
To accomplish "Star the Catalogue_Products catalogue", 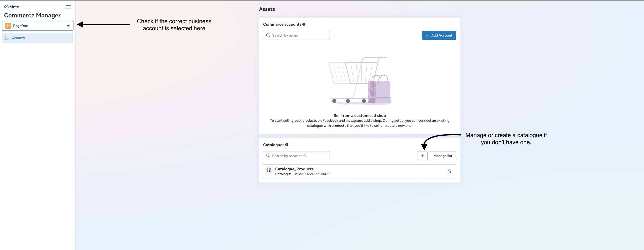I will pos(449,171).
